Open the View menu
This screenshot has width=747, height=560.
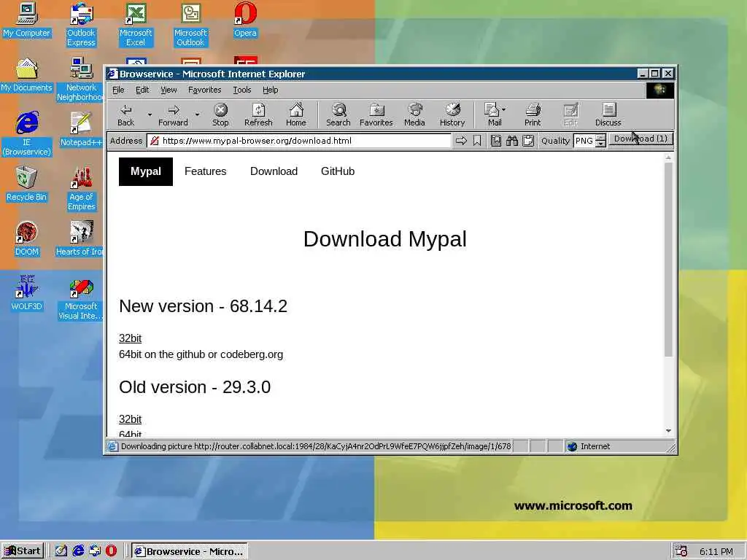[169, 90]
